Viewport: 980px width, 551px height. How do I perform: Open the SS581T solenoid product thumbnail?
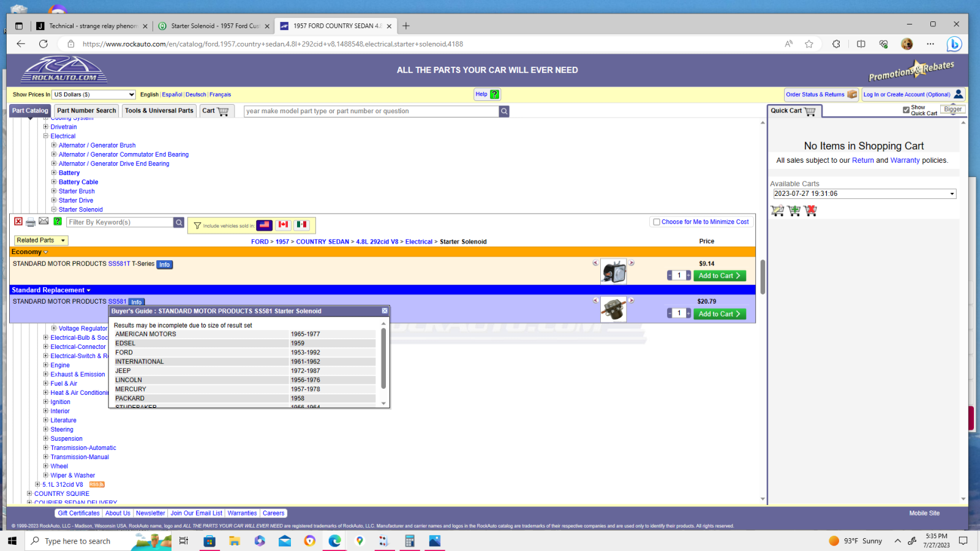click(x=613, y=272)
